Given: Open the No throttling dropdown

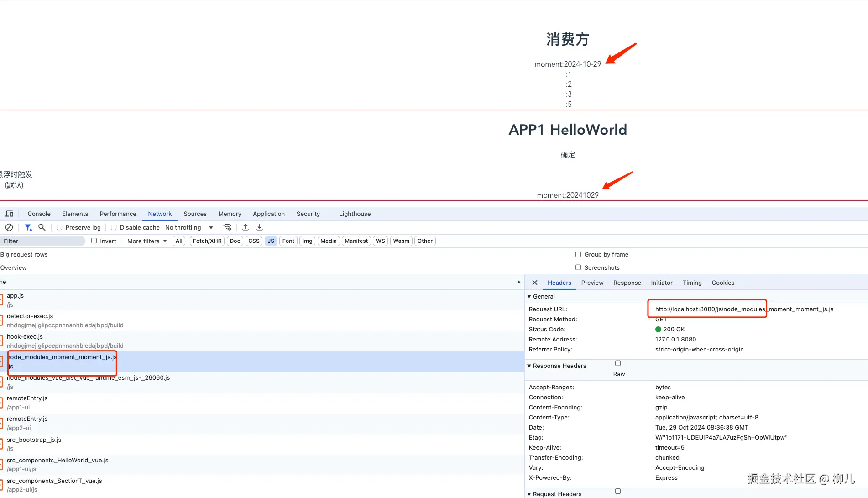Looking at the screenshot, I should 189,227.
